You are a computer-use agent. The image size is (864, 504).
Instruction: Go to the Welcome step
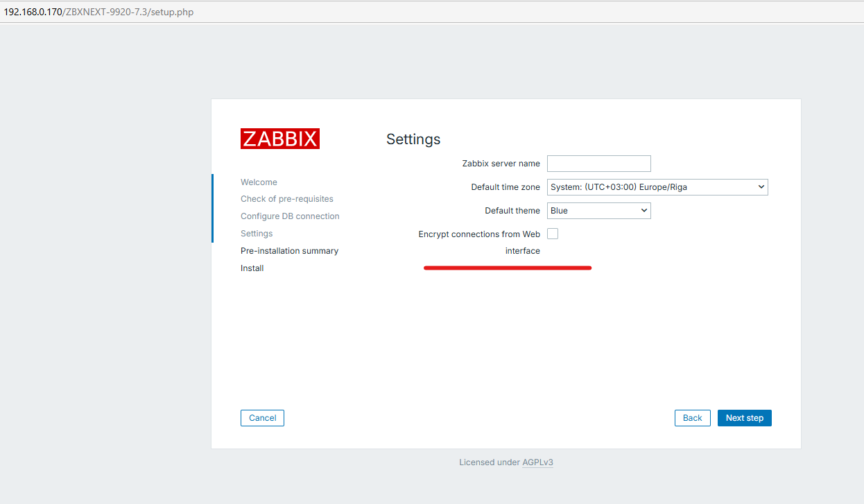pyautogui.click(x=259, y=182)
